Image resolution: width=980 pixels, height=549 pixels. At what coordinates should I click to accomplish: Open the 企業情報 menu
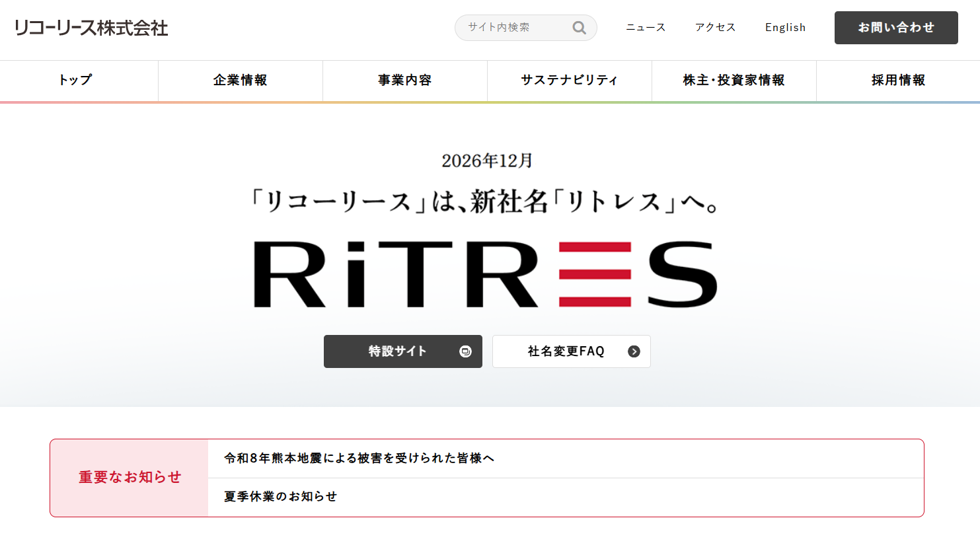coord(241,81)
